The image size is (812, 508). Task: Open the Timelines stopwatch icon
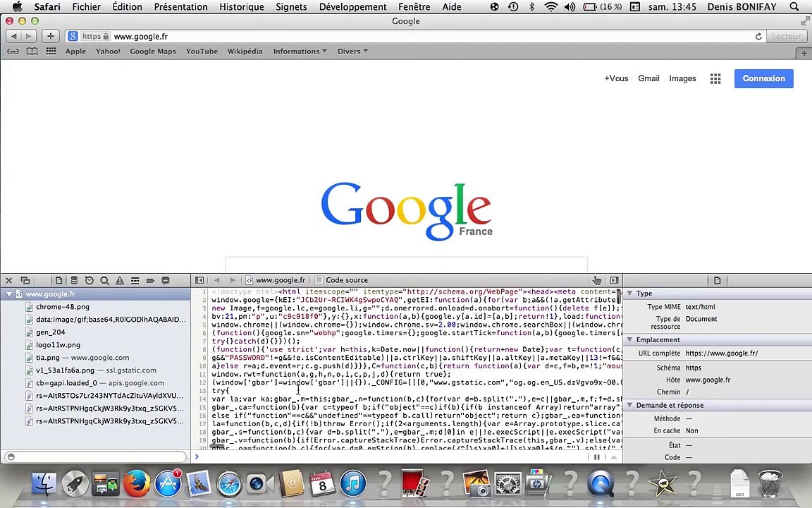click(x=89, y=280)
